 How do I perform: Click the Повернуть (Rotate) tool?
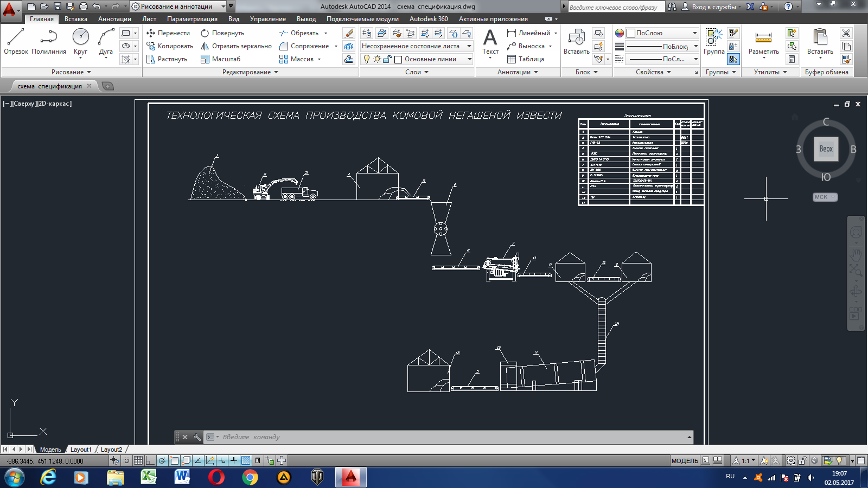tap(222, 33)
